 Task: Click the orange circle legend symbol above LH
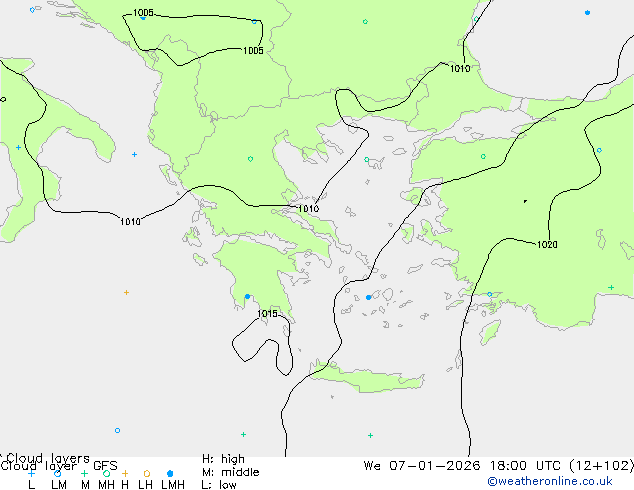tap(147, 473)
